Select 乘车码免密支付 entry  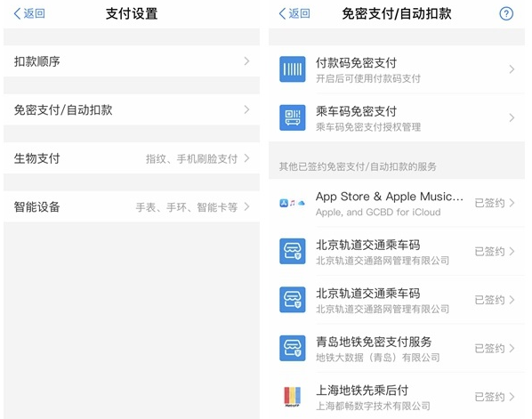tap(397, 117)
